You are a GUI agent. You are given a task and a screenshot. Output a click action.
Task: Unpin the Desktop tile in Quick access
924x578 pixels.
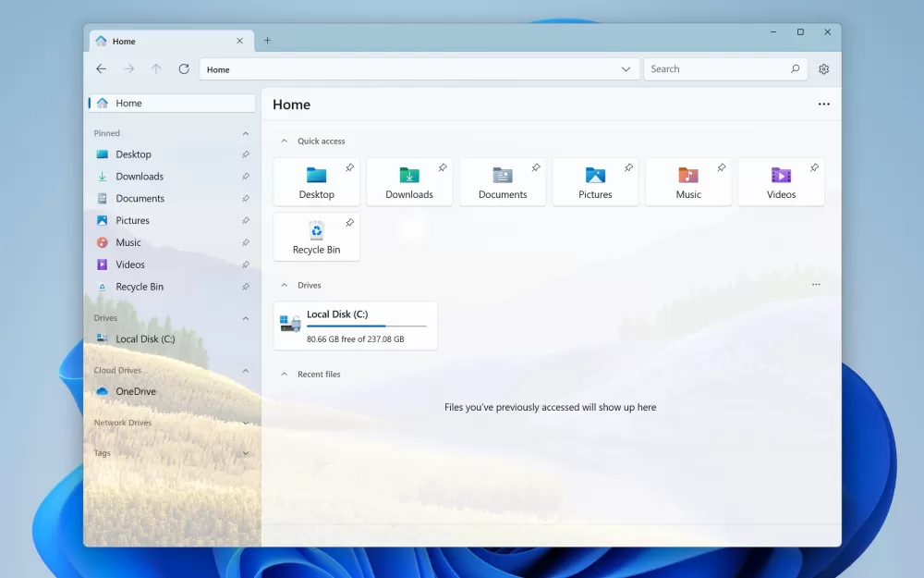349,167
